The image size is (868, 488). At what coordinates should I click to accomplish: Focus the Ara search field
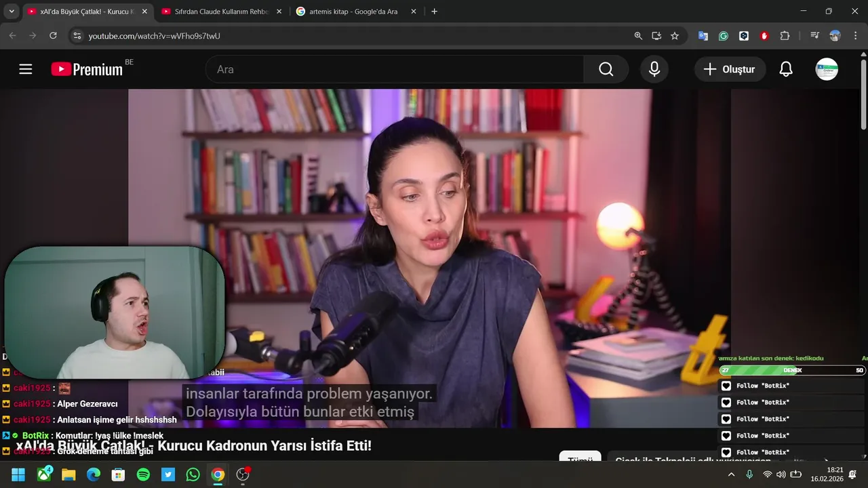(x=395, y=69)
